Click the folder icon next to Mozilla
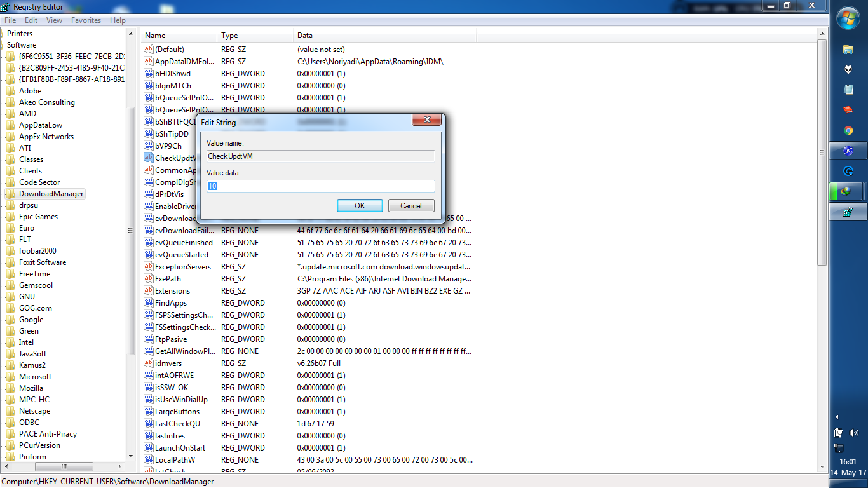Viewport: 868px width, 488px height. [11, 388]
